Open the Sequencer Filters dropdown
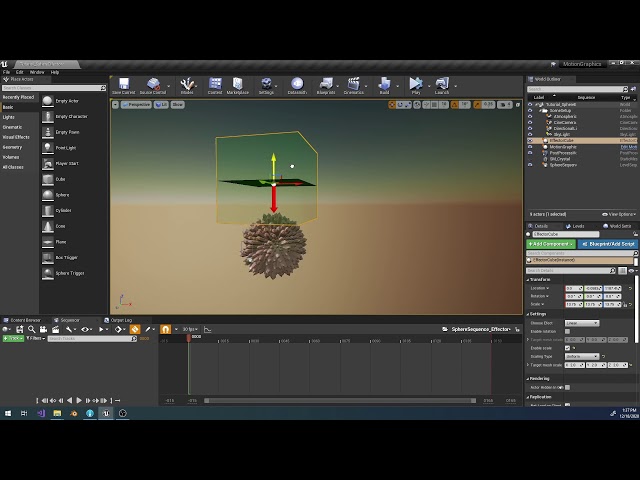This screenshot has width=640, height=480. coord(36,338)
